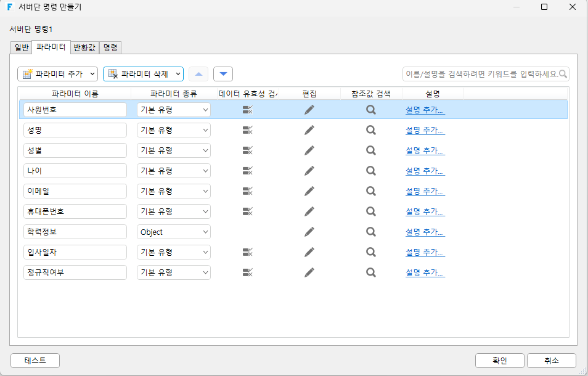Search reference values for 성별 parameter
Screen dimensions: 588x376
371,150
